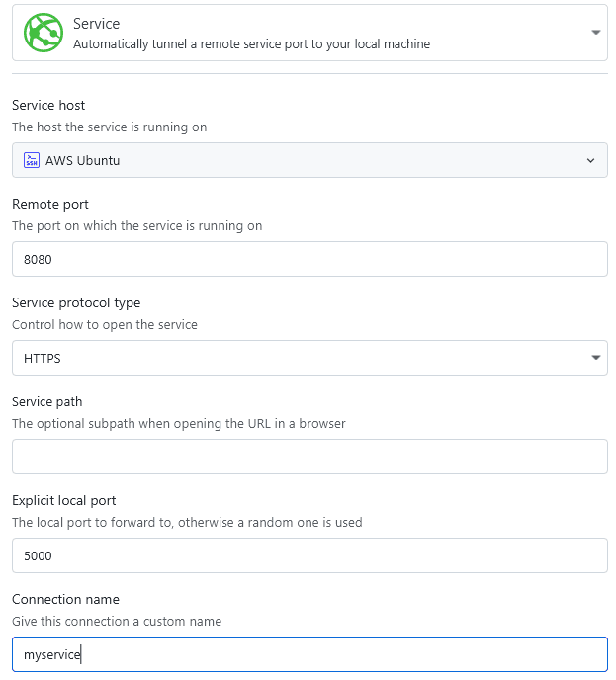Expand the Service type selector arrow
This screenshot has height=680, width=616.
point(595,33)
